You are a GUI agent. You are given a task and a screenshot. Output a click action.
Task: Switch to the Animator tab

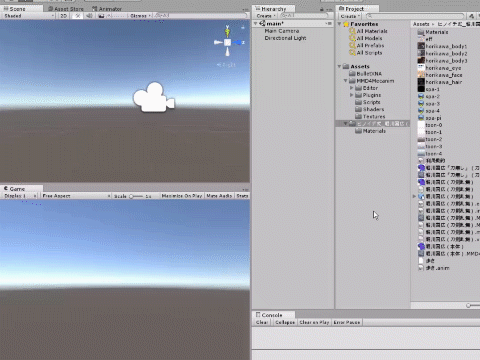pos(107,9)
